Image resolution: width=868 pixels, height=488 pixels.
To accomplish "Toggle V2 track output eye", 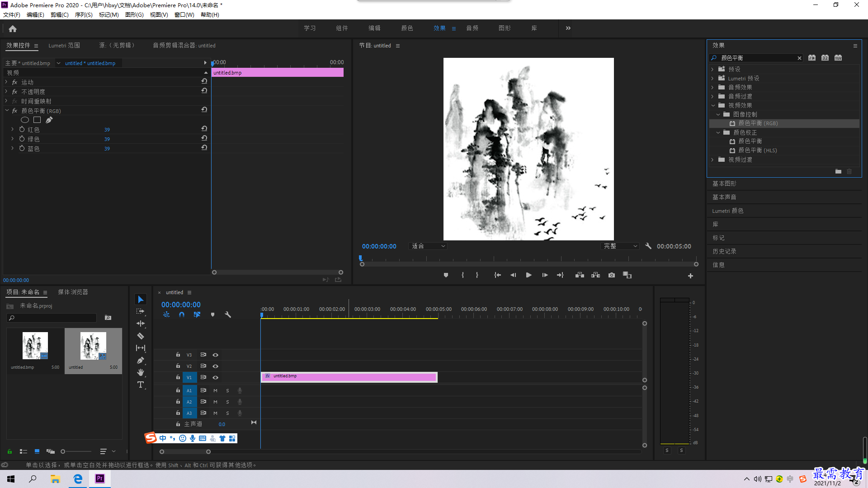I will coord(215,366).
